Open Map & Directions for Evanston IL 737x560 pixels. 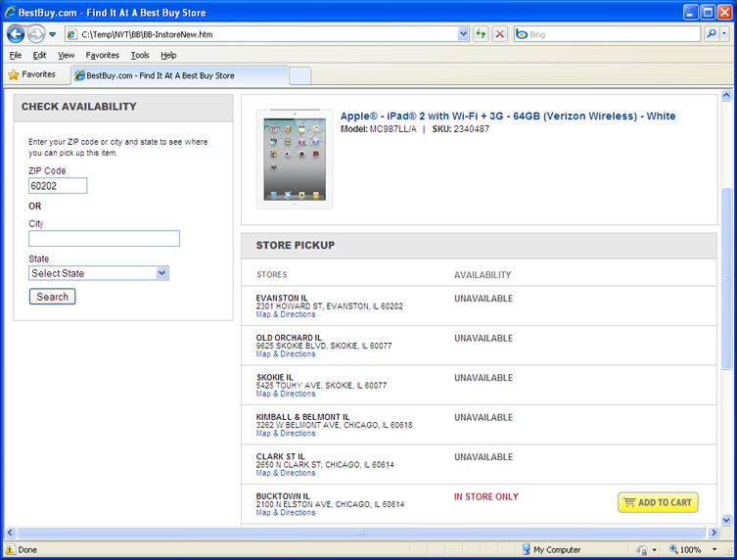pyautogui.click(x=286, y=314)
